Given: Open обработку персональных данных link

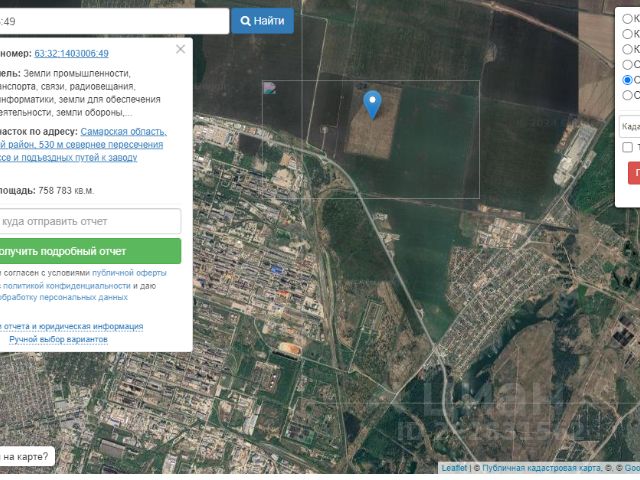Looking at the screenshot, I should (x=64, y=297).
